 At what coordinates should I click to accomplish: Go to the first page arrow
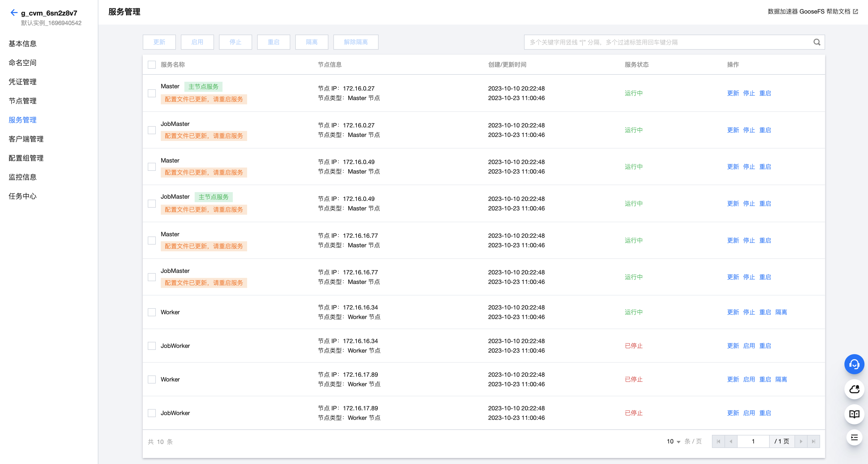coord(718,441)
